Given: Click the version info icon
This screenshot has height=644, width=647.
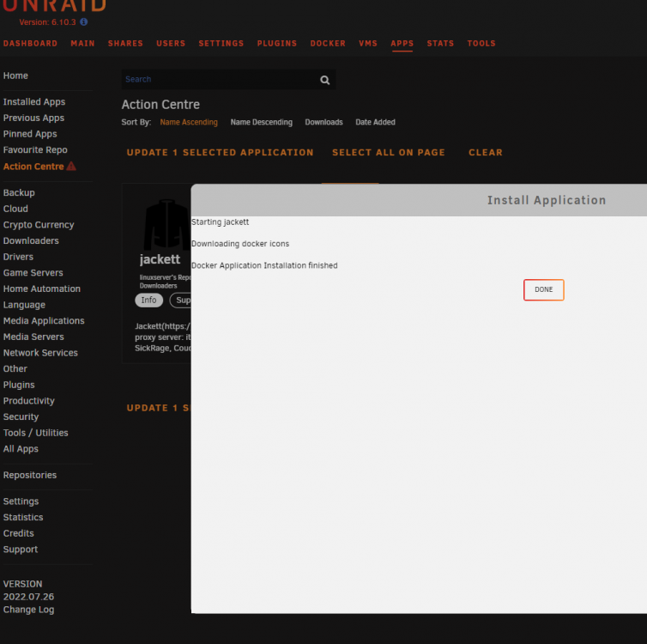Looking at the screenshot, I should tap(84, 21).
